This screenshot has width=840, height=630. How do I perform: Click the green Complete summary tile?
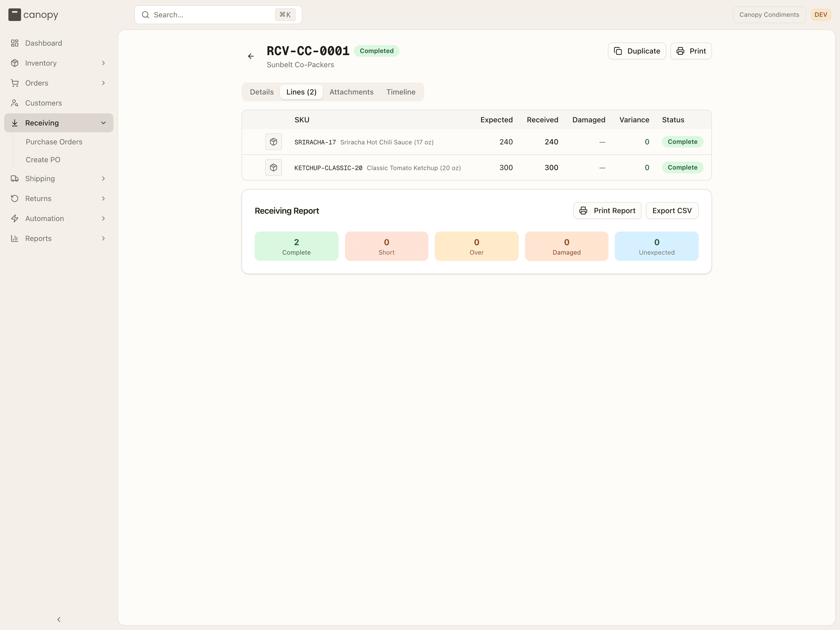296,246
